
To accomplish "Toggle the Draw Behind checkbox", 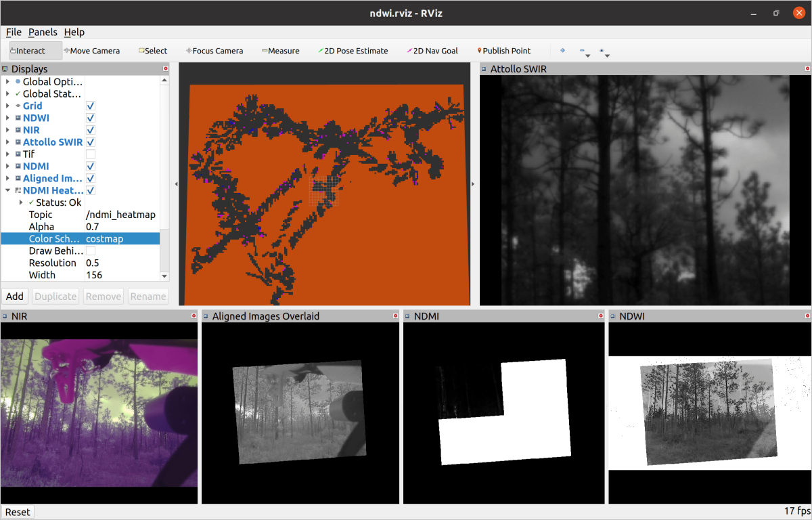I will [91, 251].
